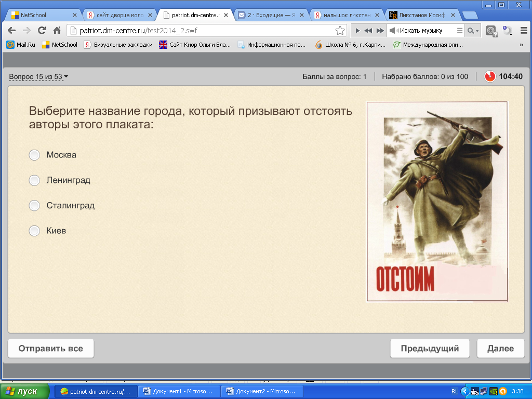Open the Международная оли... bookmark
Viewport: 532px width, 399px height.
point(428,45)
